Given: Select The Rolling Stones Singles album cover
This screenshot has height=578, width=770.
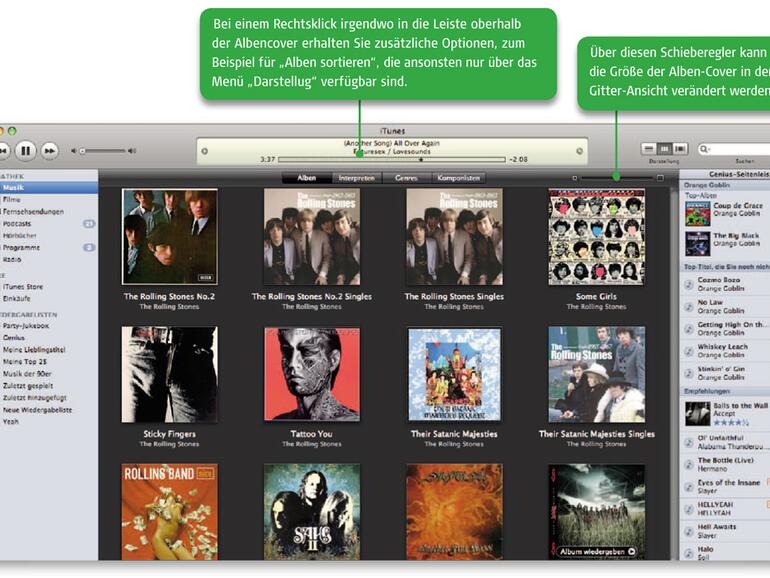Looking at the screenshot, I should click(454, 237).
